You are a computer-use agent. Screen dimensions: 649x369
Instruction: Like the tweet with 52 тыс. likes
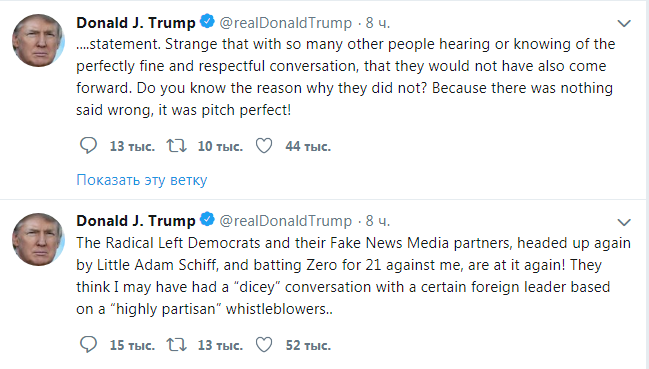tap(264, 345)
